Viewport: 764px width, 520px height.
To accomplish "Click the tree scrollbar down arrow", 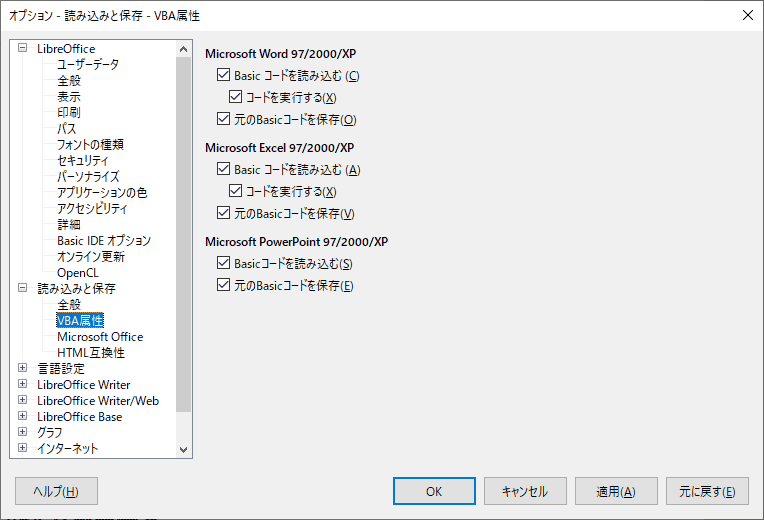I will point(183,449).
